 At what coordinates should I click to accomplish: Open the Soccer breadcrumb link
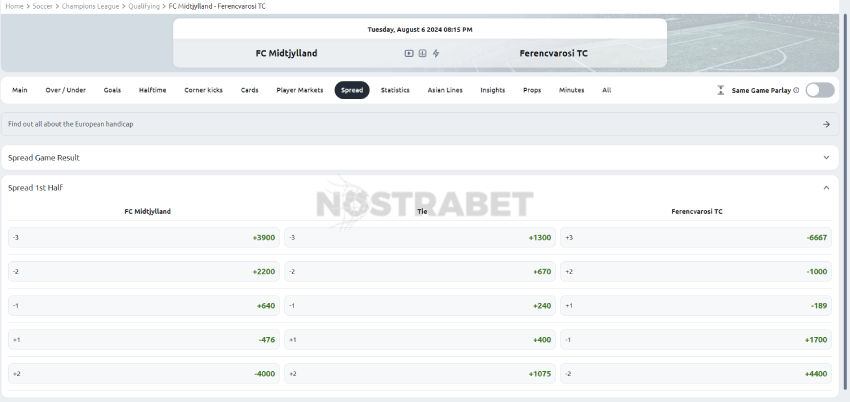coord(42,6)
